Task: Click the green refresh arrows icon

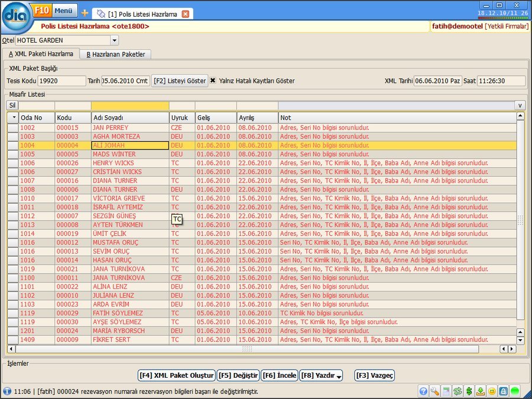Action: coord(458,391)
